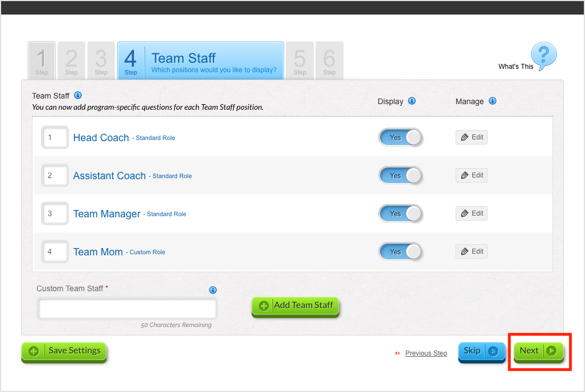Switch Team Mom display toggle
This screenshot has width=585, height=392.
click(x=401, y=251)
